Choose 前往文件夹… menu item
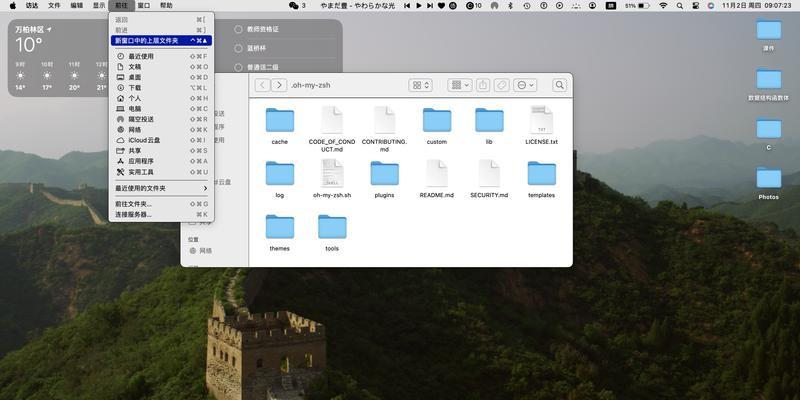800x400 pixels. (161, 204)
